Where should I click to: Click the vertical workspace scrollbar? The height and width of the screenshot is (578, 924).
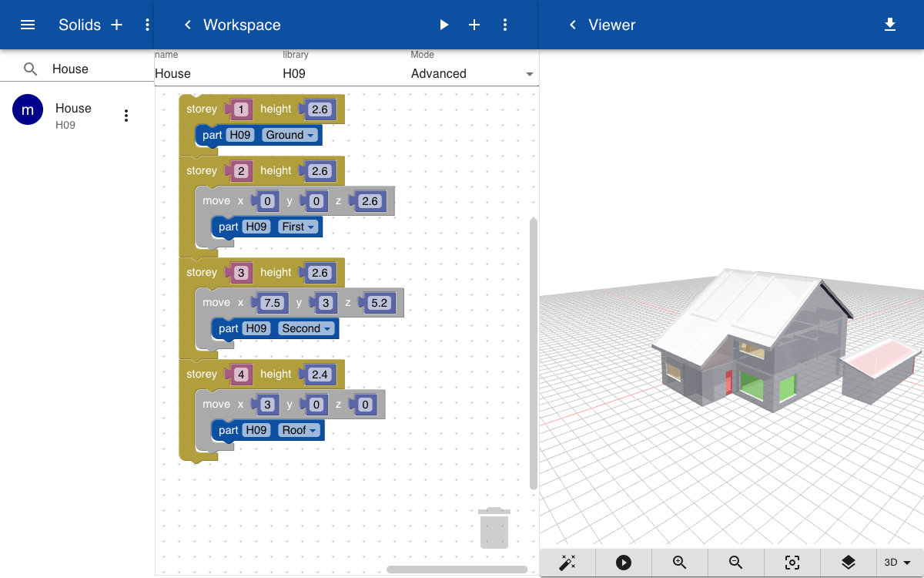click(x=534, y=353)
